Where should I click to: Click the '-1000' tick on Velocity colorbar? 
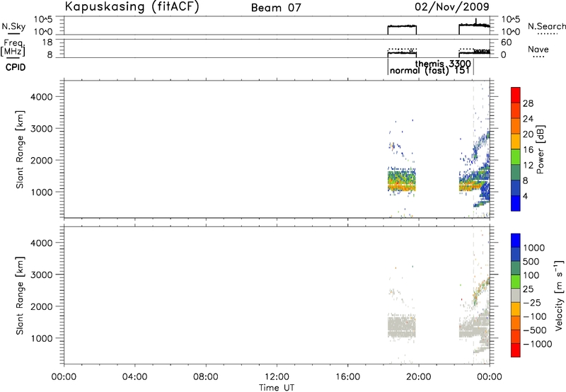pos(538,344)
